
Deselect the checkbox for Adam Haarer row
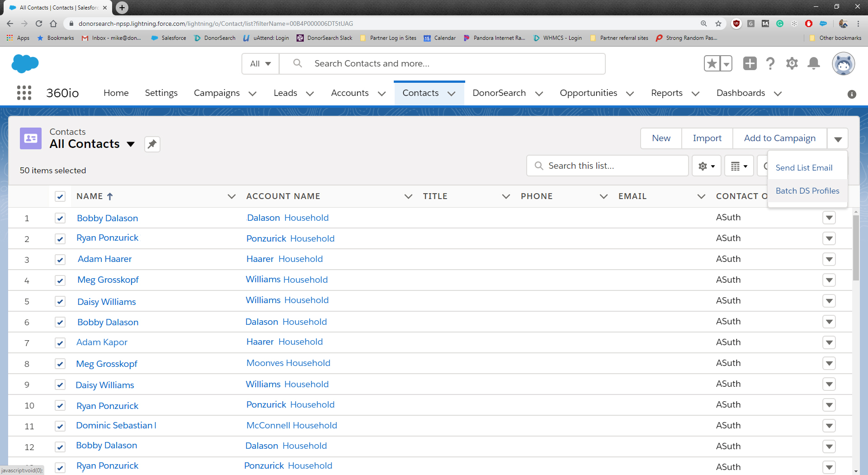pyautogui.click(x=60, y=260)
